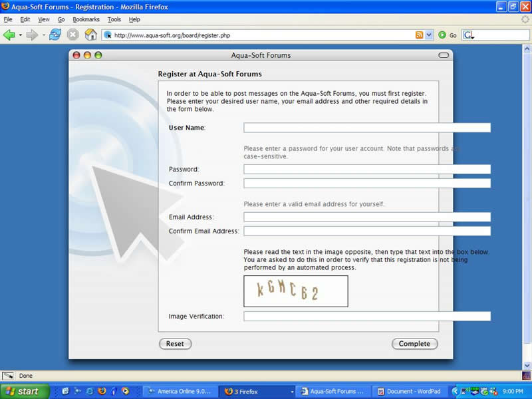Click the page scrollbar up arrow
The height and width of the screenshot is (399, 532).
527,49
